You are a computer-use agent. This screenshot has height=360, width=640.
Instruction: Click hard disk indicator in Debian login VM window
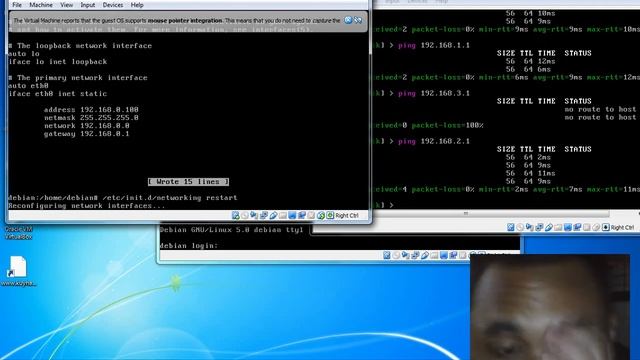(x=387, y=256)
